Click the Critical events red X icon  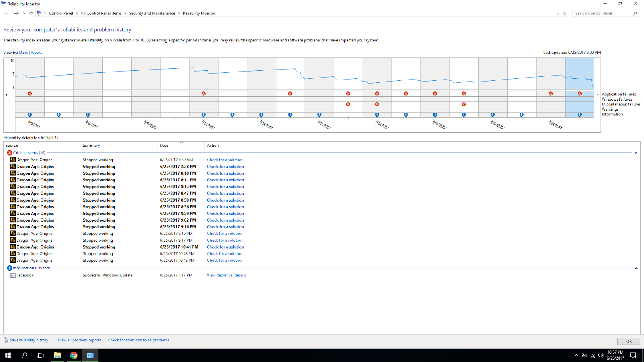pos(10,153)
